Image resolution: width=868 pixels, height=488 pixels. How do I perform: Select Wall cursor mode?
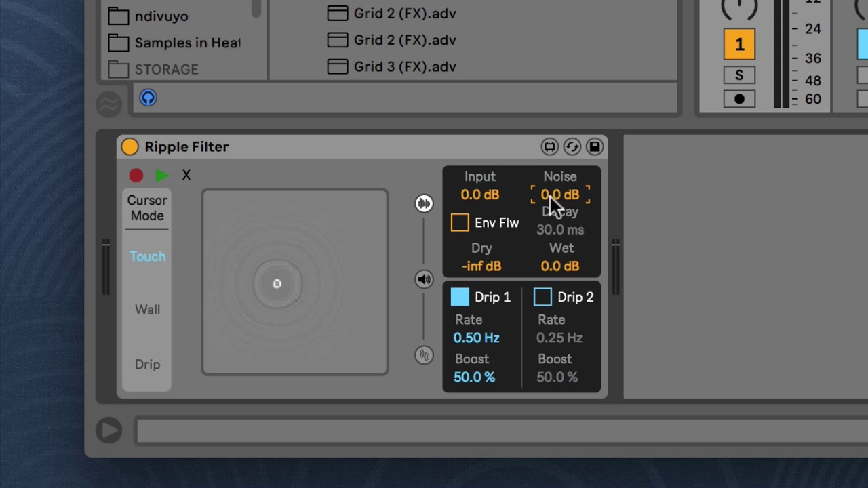tap(147, 310)
